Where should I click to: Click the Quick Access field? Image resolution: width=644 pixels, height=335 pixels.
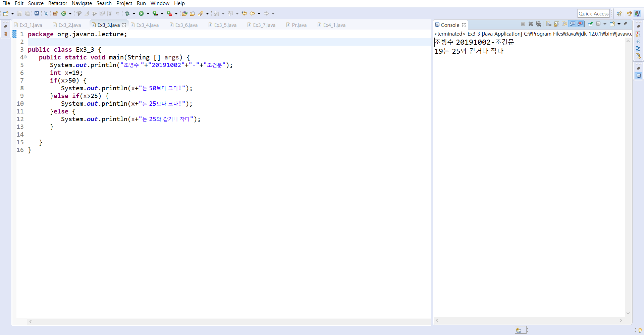pos(593,13)
